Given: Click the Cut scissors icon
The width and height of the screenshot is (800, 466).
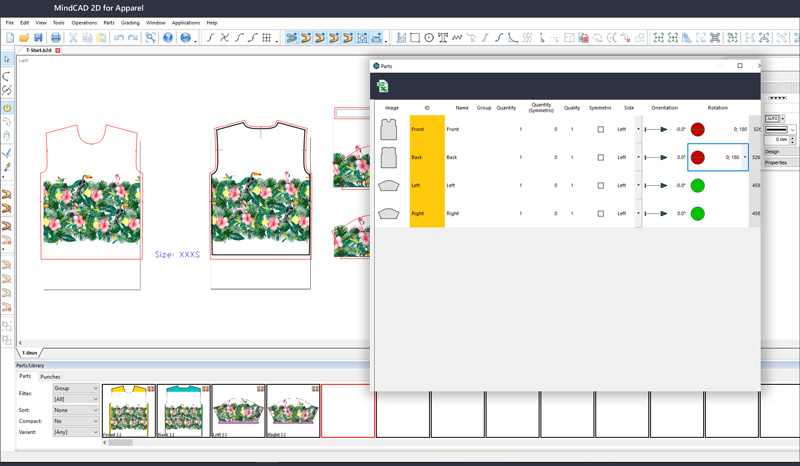Looking at the screenshot, I should click(73, 37).
